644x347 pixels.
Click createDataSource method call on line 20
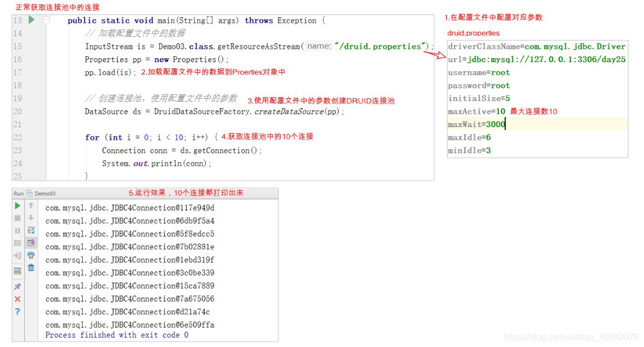click(x=289, y=111)
